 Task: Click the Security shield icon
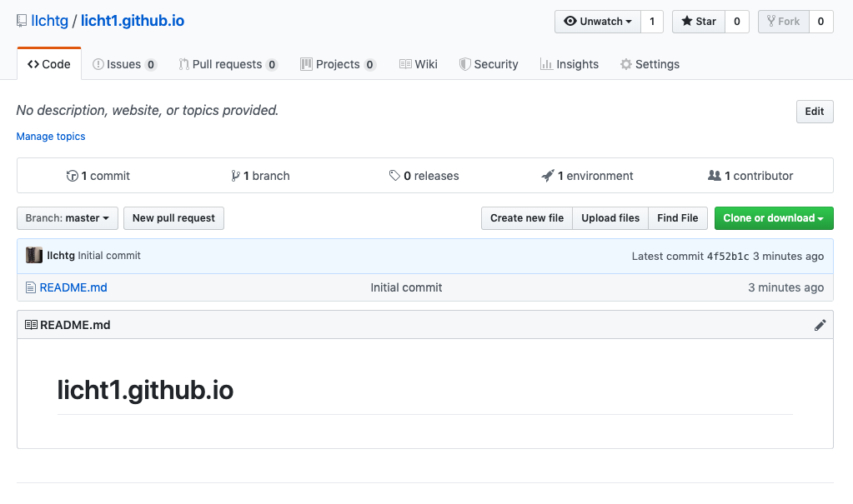coord(464,64)
